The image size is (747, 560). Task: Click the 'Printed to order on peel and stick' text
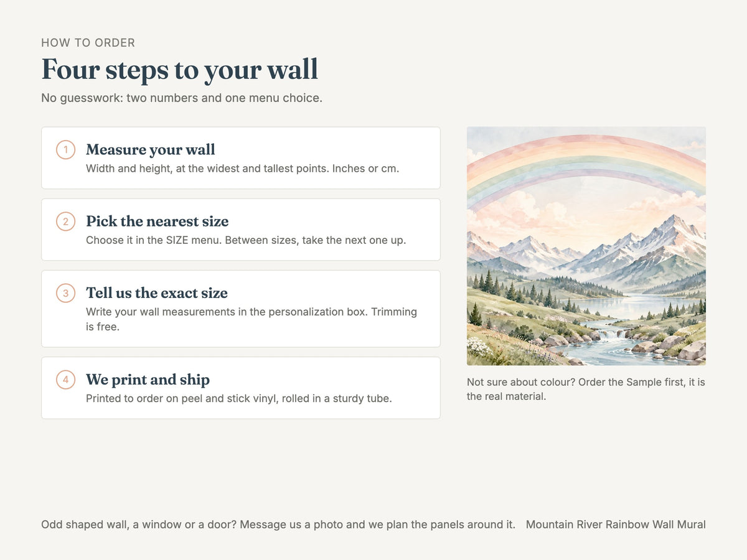[239, 398]
